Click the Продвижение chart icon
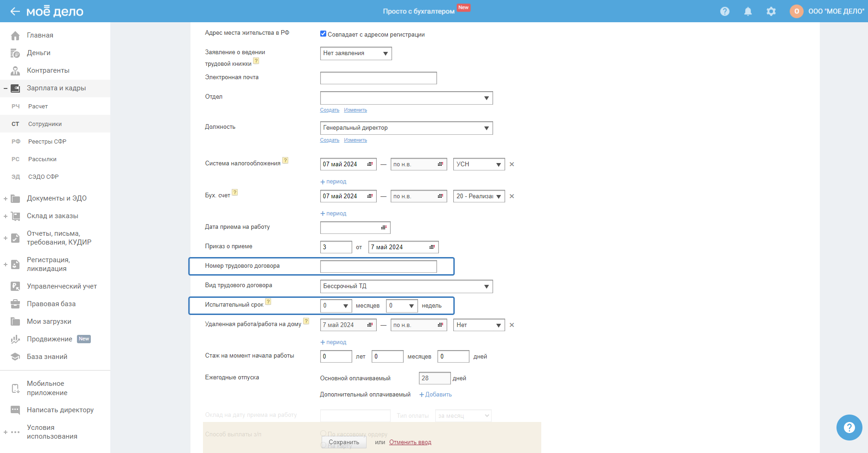 [x=15, y=340]
